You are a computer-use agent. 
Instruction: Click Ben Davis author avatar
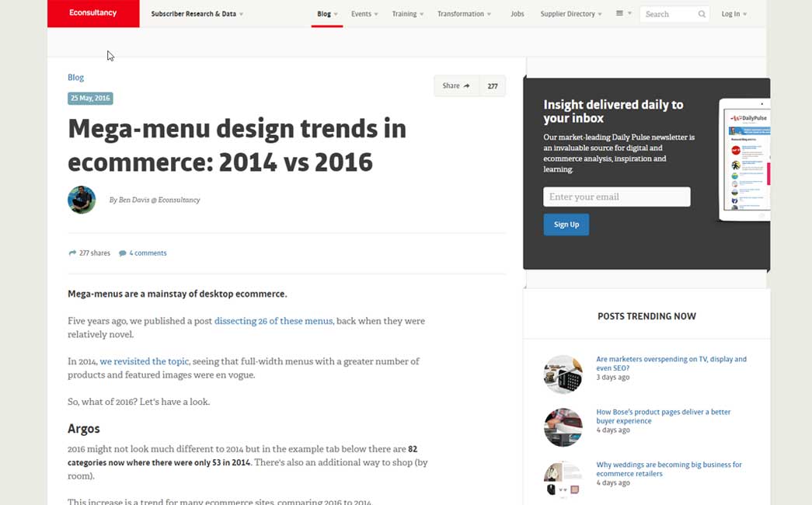82,200
